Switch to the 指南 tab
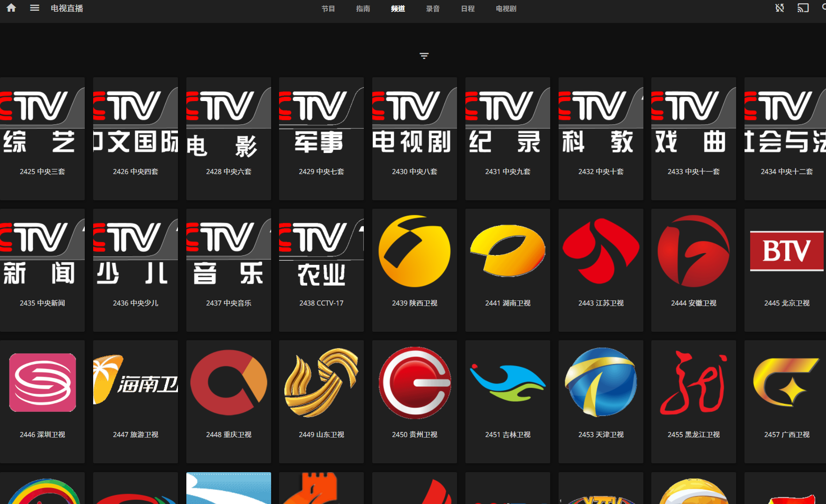Viewport: 826px width, 504px height. click(363, 8)
